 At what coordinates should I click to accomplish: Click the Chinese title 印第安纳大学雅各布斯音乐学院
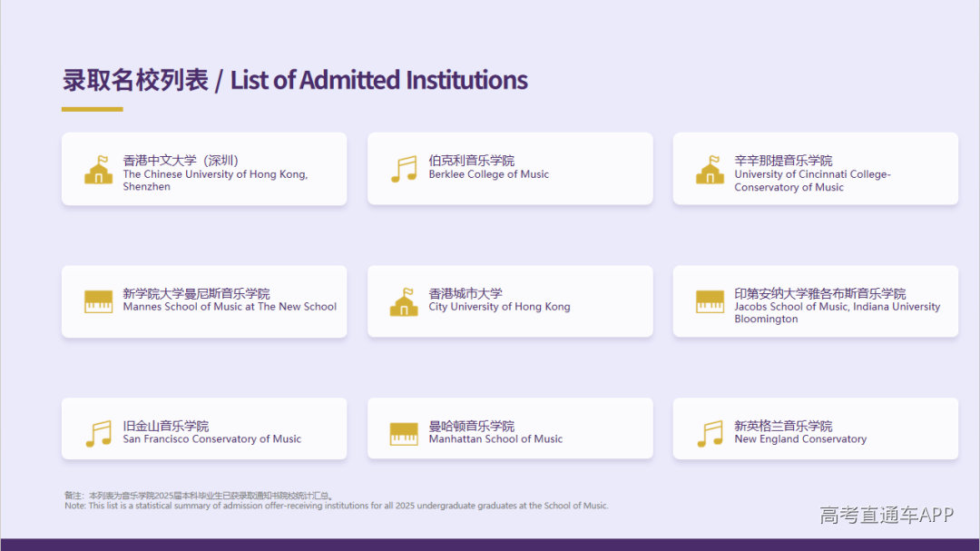tap(820, 293)
